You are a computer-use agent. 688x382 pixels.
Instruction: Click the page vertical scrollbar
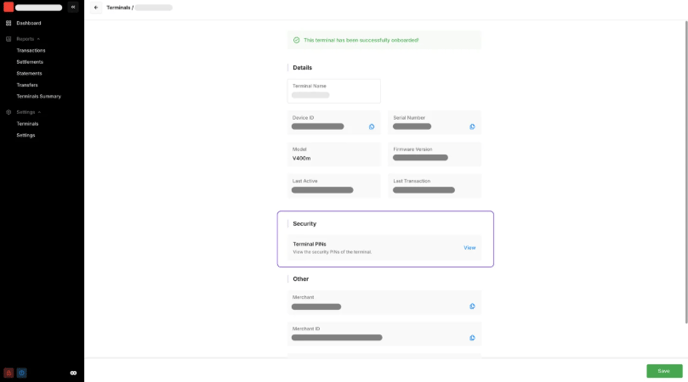(x=686, y=172)
